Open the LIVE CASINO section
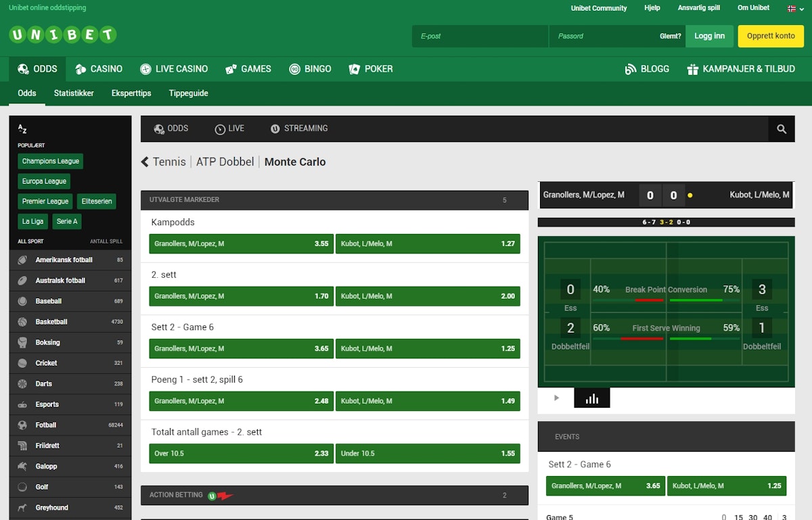Screen dimensions: 812x520 [174, 69]
